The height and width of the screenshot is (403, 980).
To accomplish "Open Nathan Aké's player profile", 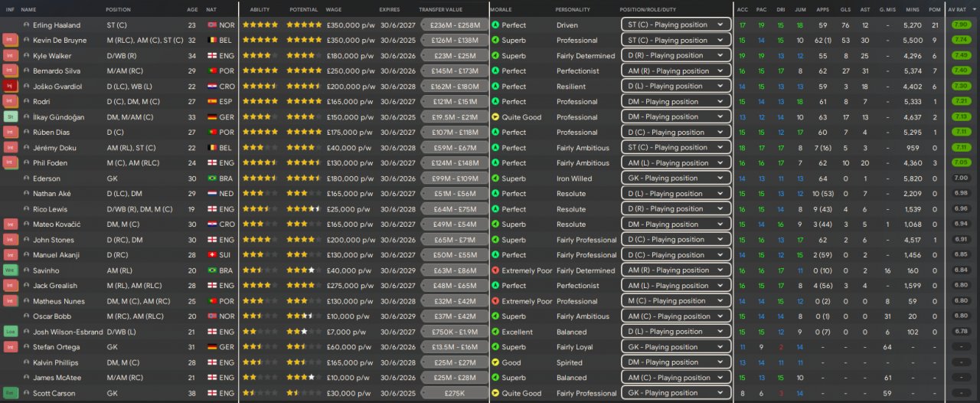I will 53,193.
